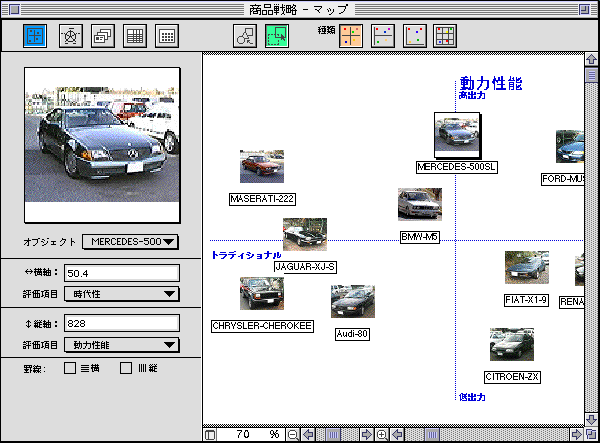600x443 pixels.
Task: Select the MASERATI-222 car thumbnail
Action: (262, 166)
